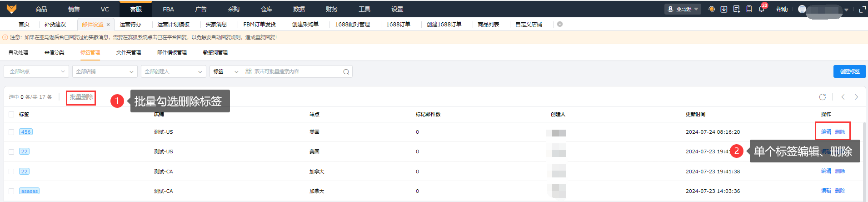Toggle fullscreen with the expand icon
The height and width of the screenshot is (202, 868).
pos(862,9)
